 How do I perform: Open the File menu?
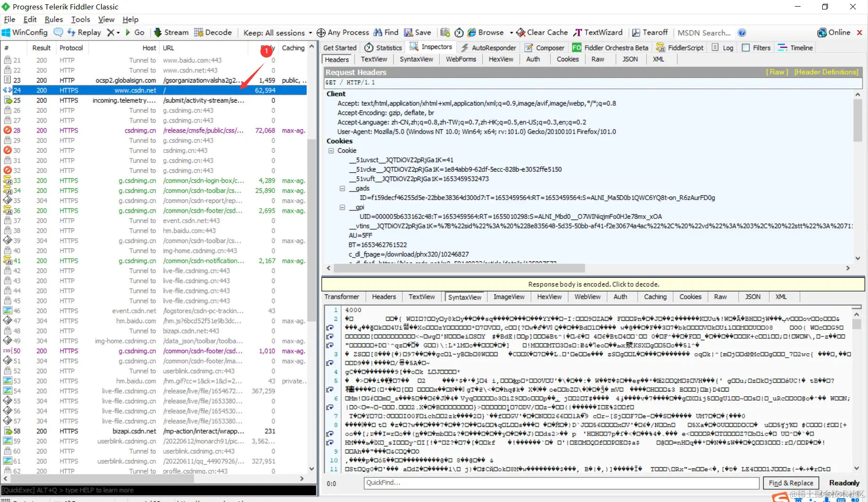9,19
